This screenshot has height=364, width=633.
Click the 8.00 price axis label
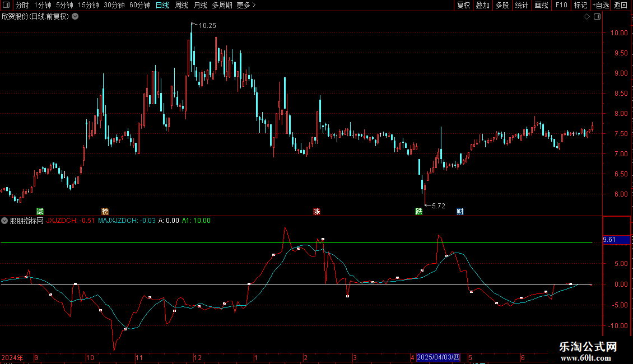click(621, 114)
